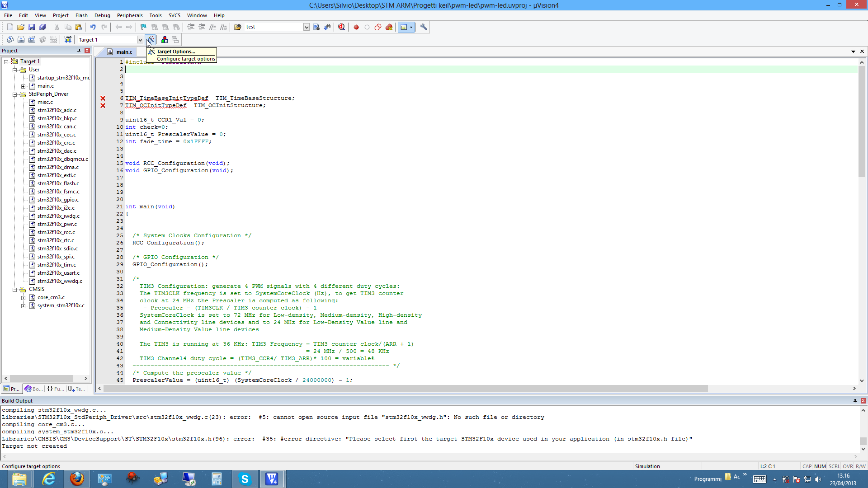Open the Peripherals menu

pos(129,15)
